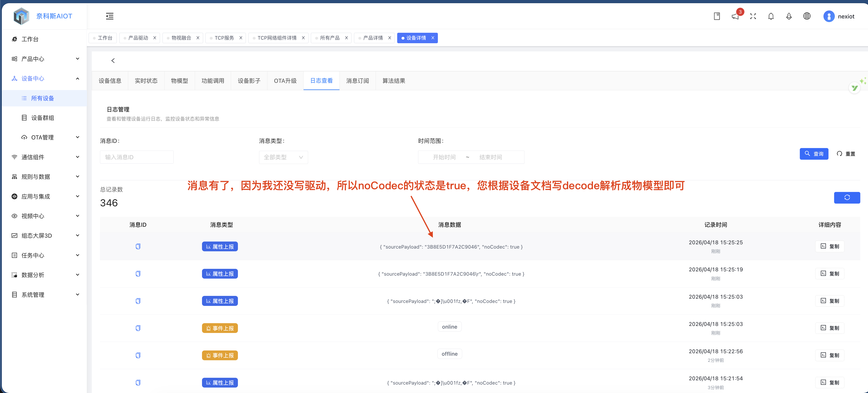Close the 产品驱动 tab
Image resolution: width=868 pixels, height=393 pixels.
pyautogui.click(x=155, y=38)
